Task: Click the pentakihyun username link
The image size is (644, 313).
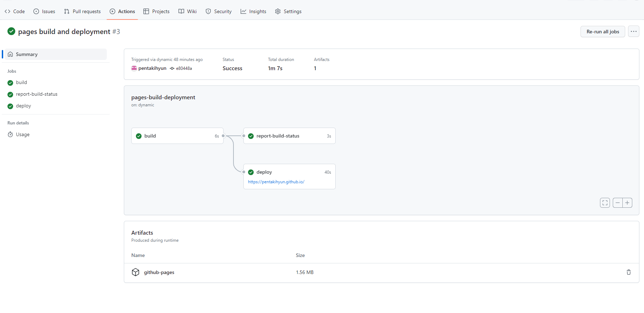Action: tap(152, 68)
